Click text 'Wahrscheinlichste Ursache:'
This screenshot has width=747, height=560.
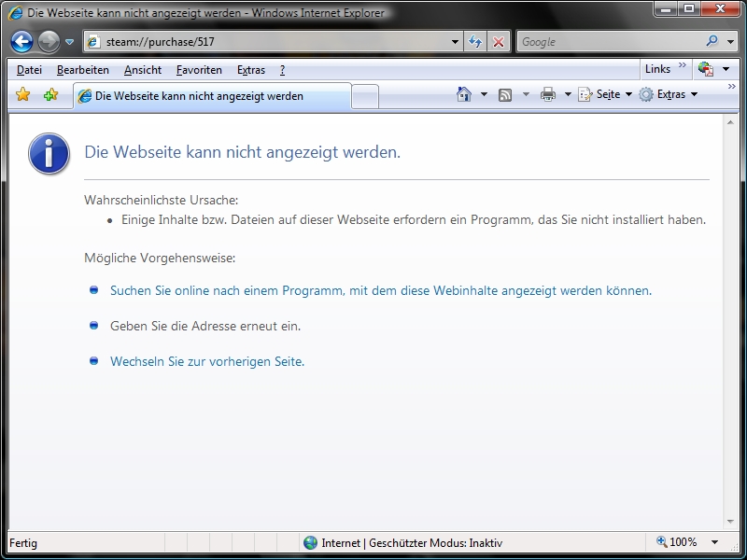[x=161, y=200]
